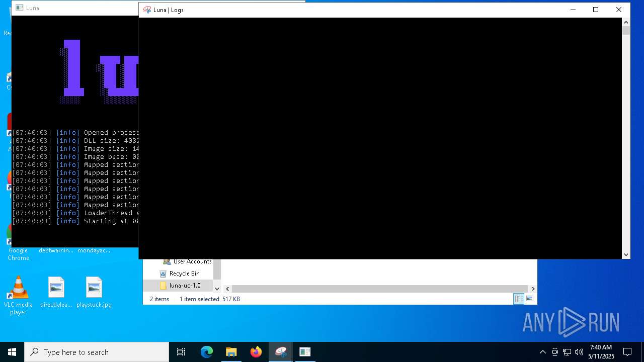The height and width of the screenshot is (362, 644).
Task: Click the '1 item selected 517 KB' status text
Action: pos(210,299)
